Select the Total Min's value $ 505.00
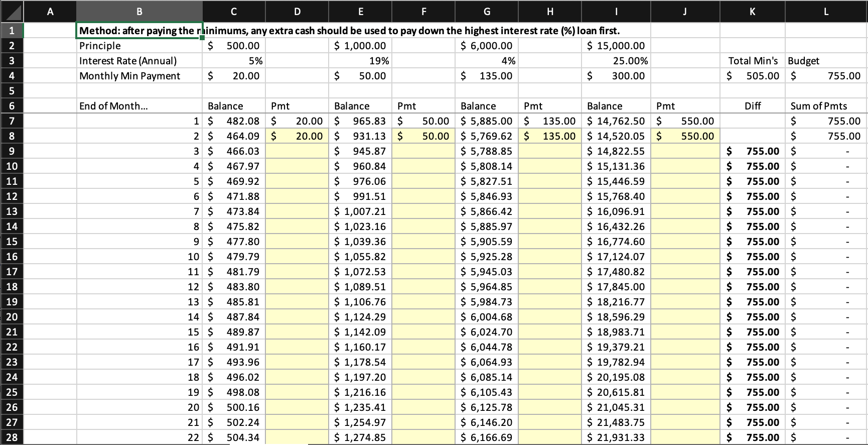868x445 pixels. click(x=753, y=76)
